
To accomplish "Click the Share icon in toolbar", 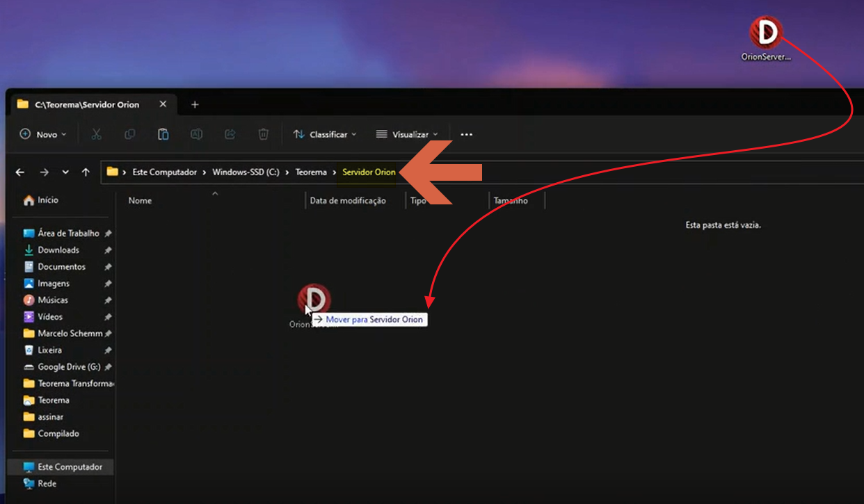I will pos(230,134).
